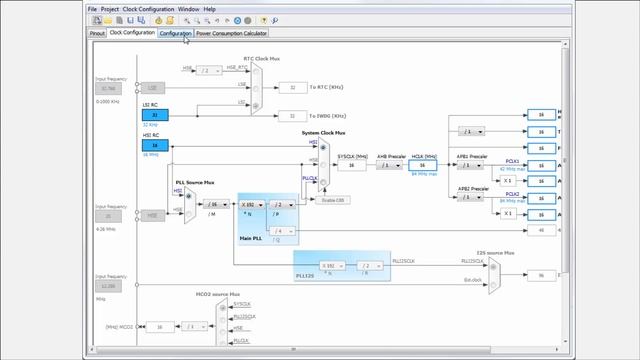
Task: Select HSE on System Clock Mux
Action: pos(323,165)
